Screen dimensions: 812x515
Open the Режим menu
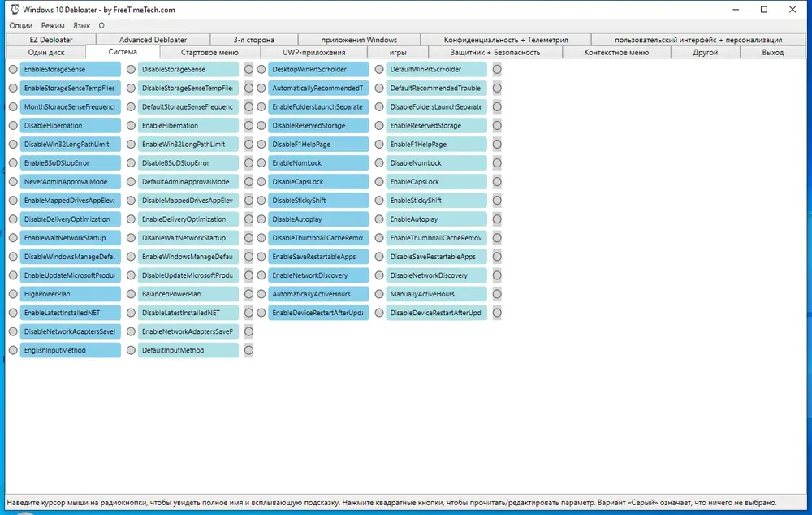pos(53,25)
